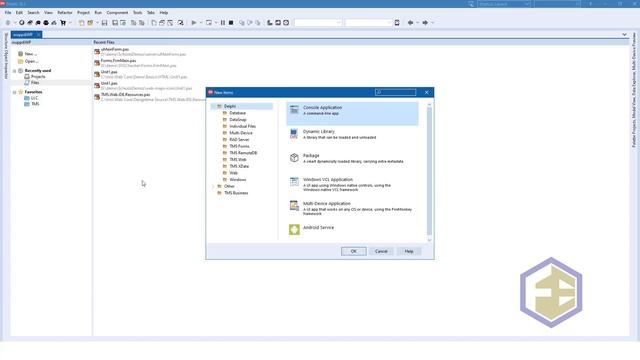
Task: Click the back navigation arrow icon
Action: click(x=410, y=23)
